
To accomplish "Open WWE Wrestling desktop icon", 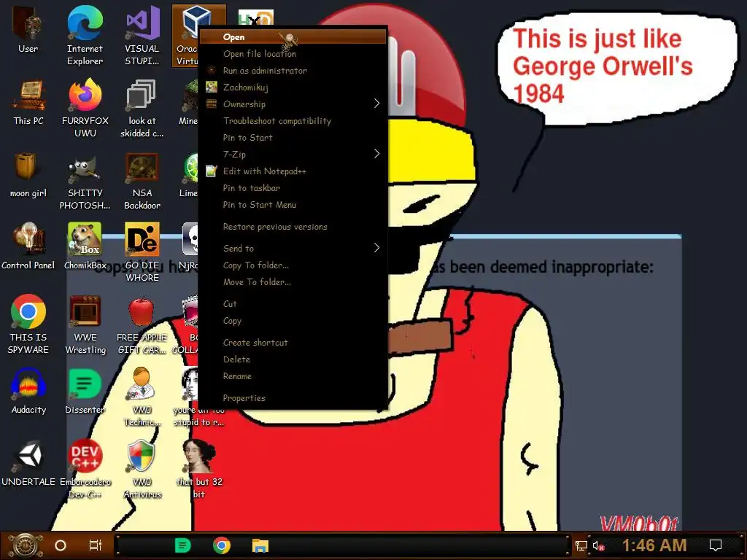I will (85, 324).
